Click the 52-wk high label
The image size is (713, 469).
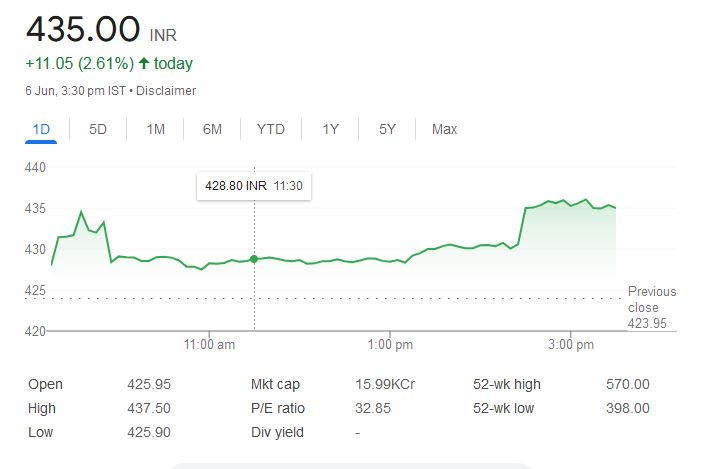tap(507, 384)
